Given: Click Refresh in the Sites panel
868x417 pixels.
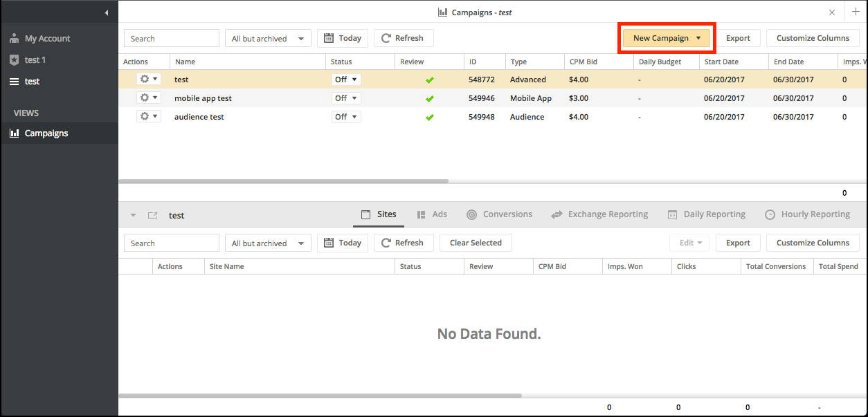Looking at the screenshot, I should 403,243.
